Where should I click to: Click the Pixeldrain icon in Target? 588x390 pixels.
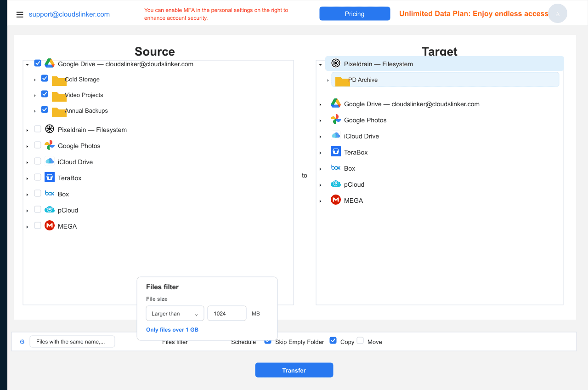[x=336, y=63]
